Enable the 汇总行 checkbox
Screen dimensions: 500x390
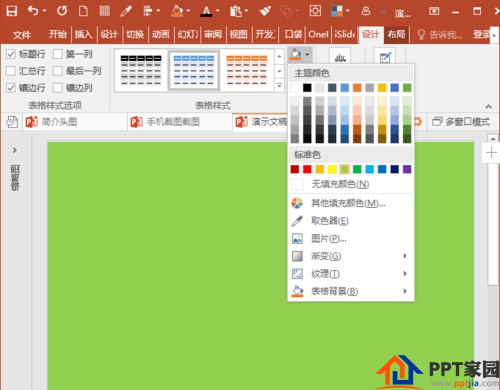11,71
